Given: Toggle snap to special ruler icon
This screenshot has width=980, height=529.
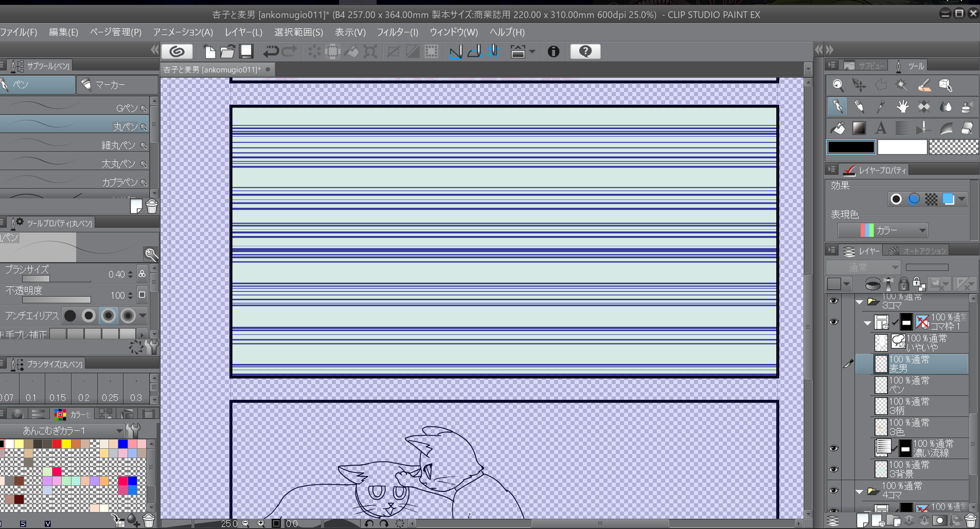Looking at the screenshot, I should point(474,51).
